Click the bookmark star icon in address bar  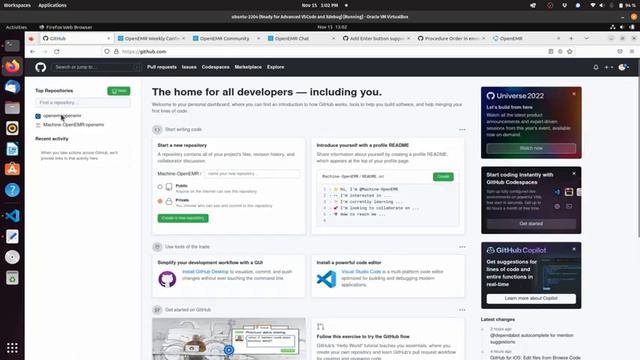click(x=570, y=52)
